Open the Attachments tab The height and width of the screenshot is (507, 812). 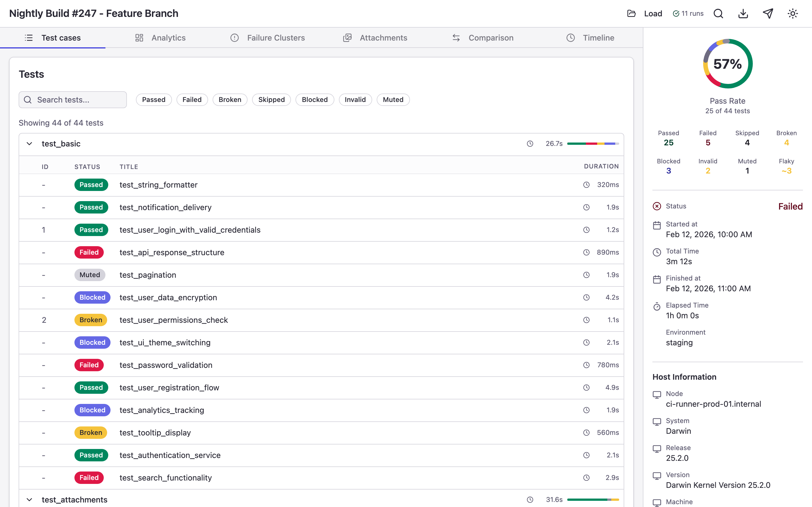pos(383,37)
